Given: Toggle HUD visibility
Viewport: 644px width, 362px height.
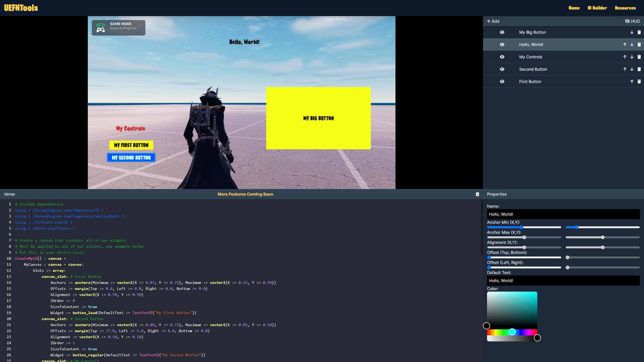Looking at the screenshot, I should [x=632, y=21].
